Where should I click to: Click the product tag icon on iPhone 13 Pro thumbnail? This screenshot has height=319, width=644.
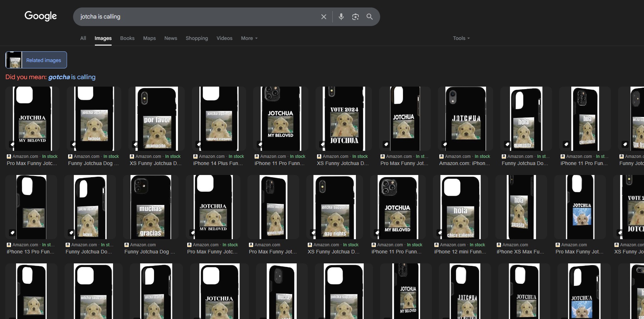click(x=12, y=233)
